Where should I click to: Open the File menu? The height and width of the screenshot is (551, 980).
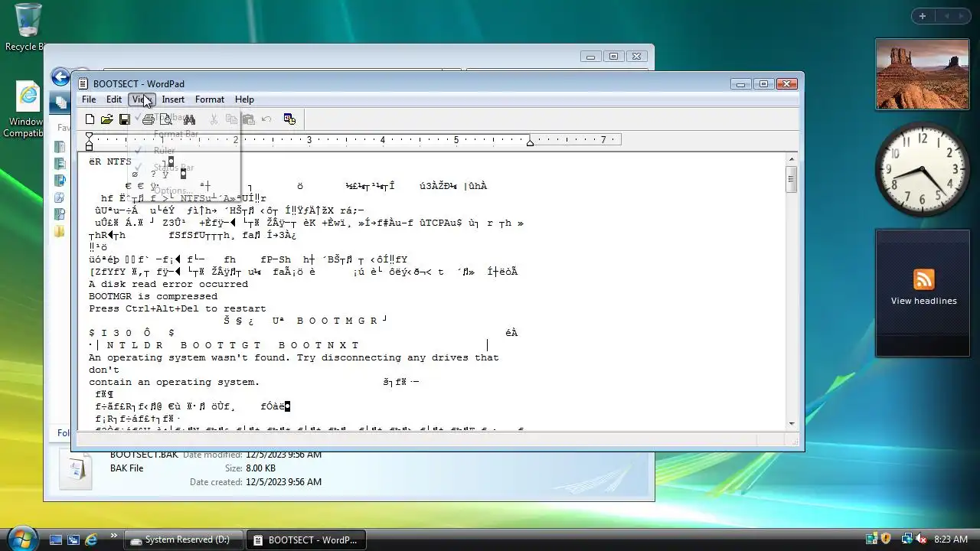[89, 99]
